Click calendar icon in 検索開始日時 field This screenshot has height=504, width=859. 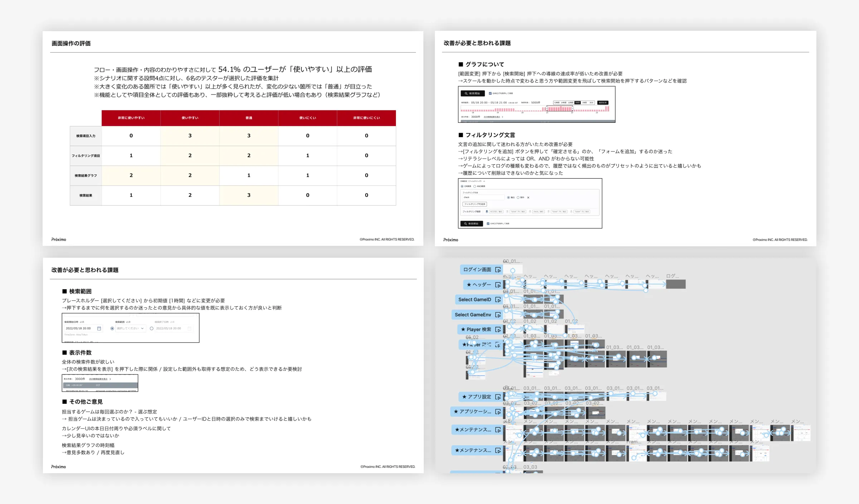coord(99,328)
